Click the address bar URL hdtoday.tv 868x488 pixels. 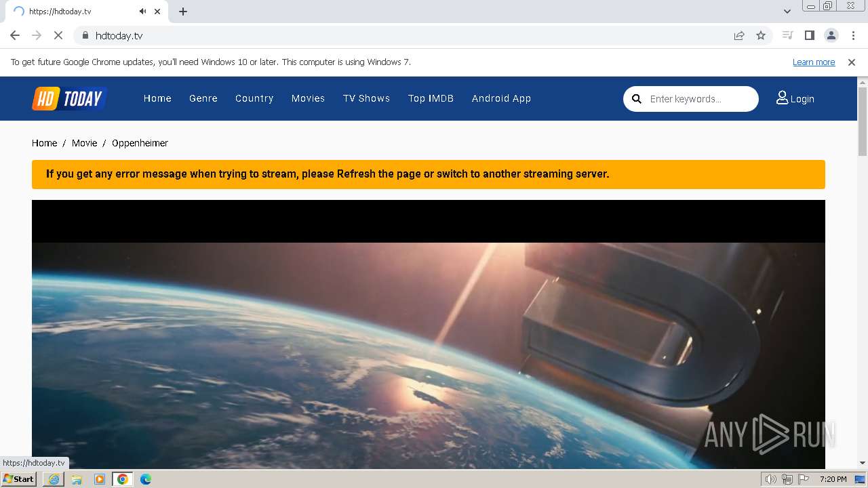tap(119, 35)
